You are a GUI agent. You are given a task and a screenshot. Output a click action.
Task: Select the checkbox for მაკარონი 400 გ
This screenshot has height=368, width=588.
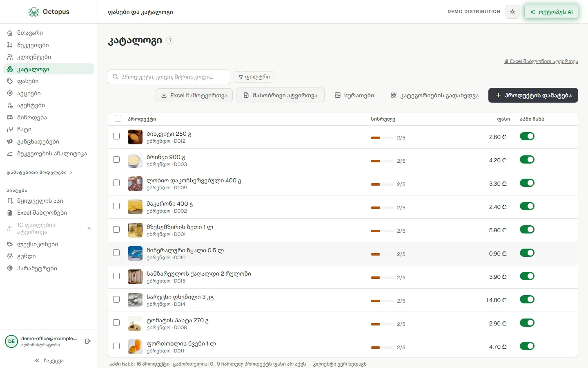click(116, 206)
